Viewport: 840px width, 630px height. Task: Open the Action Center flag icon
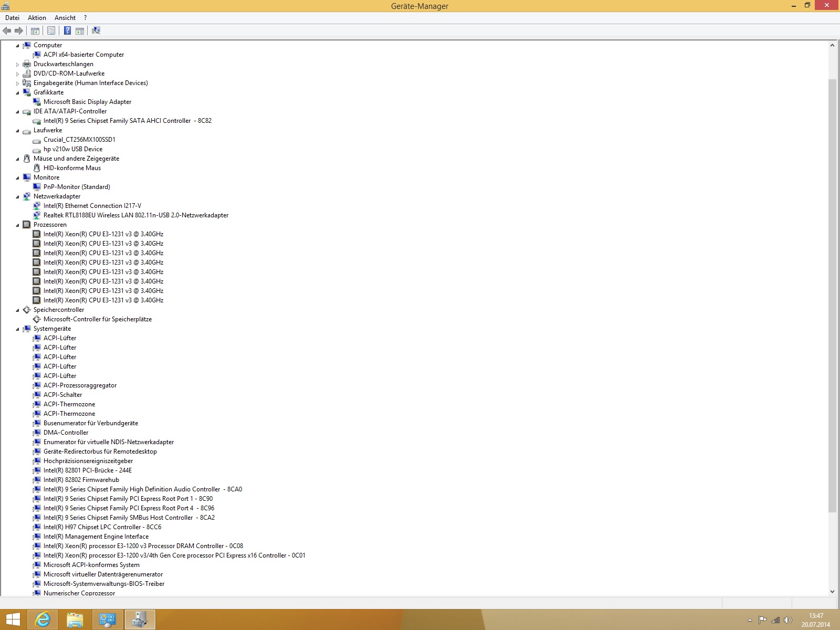pyautogui.click(x=762, y=620)
